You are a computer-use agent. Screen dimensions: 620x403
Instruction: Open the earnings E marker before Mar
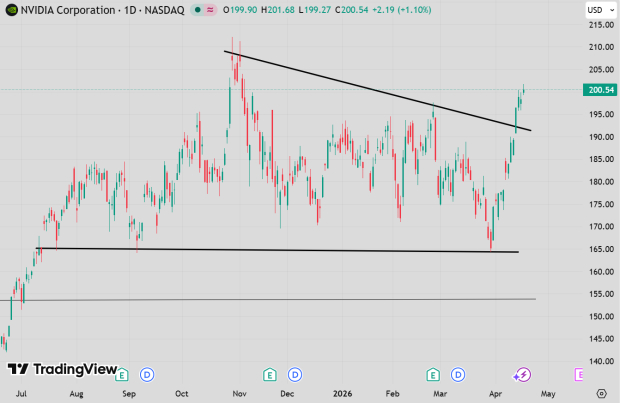[433, 375]
